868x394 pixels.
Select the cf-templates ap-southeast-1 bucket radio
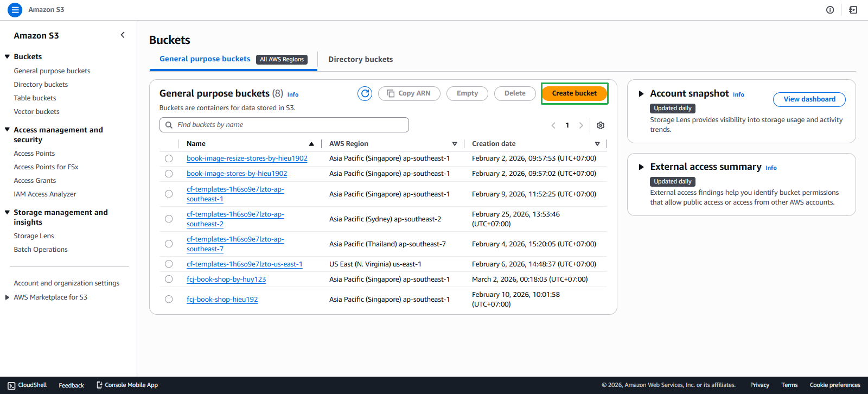[x=169, y=194]
